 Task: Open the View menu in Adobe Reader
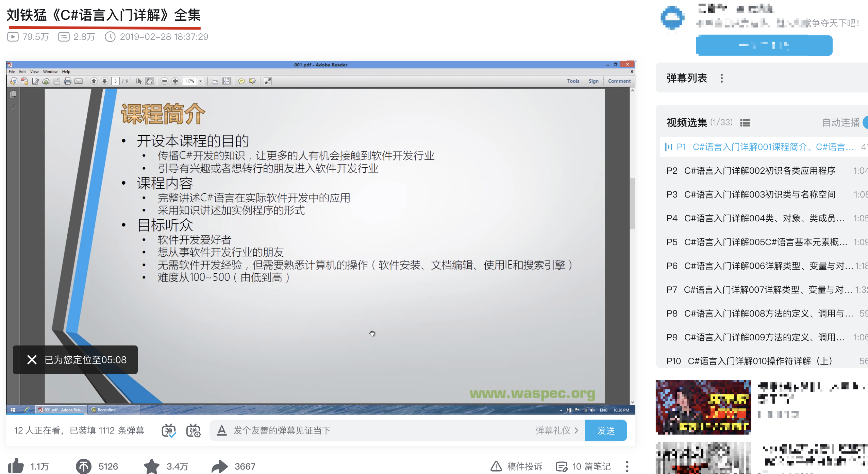pos(34,71)
